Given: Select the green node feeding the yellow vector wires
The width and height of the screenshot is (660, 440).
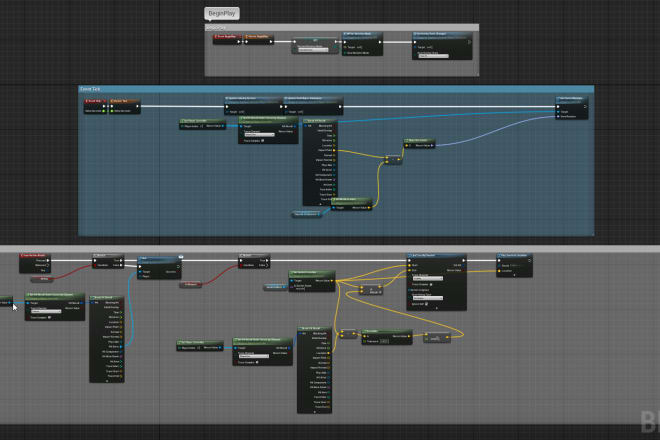Looking at the screenshot, I should (312, 282).
